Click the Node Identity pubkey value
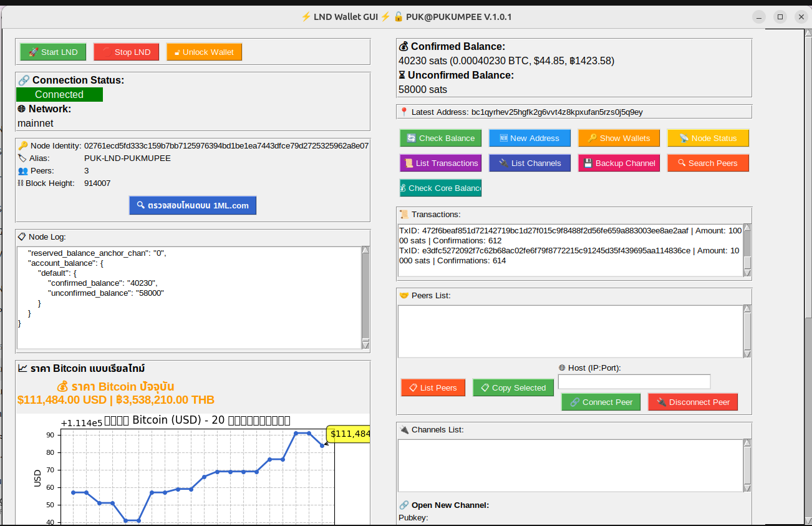812x526 pixels. pos(226,145)
